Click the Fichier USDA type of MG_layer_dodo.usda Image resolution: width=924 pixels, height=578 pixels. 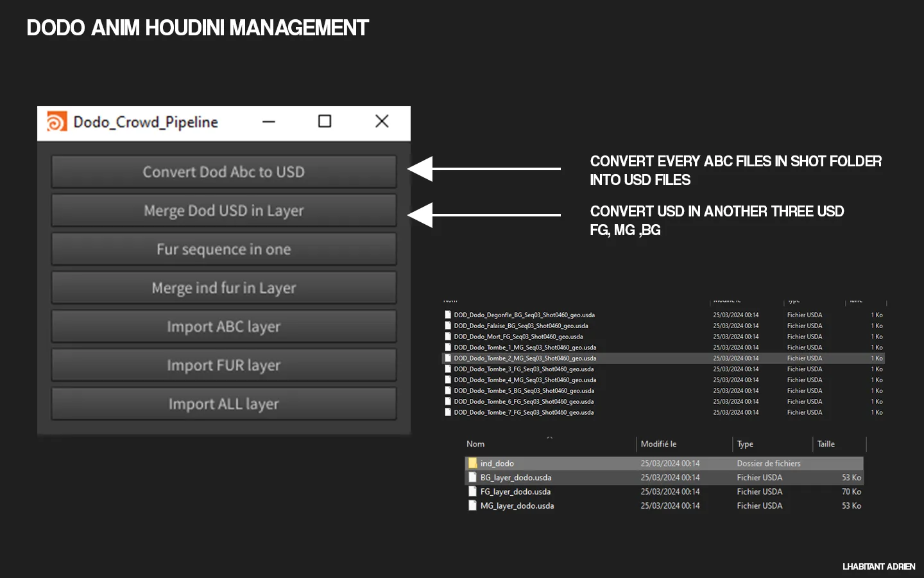click(x=760, y=505)
